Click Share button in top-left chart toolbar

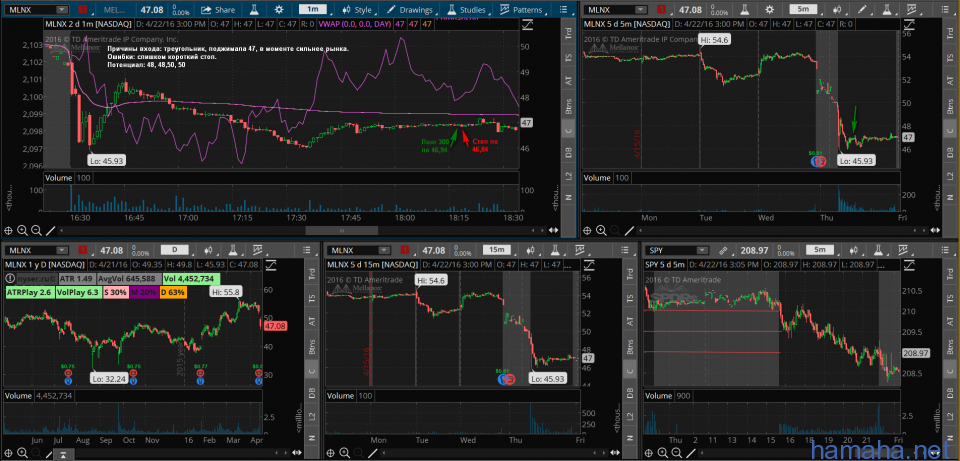coord(218,10)
